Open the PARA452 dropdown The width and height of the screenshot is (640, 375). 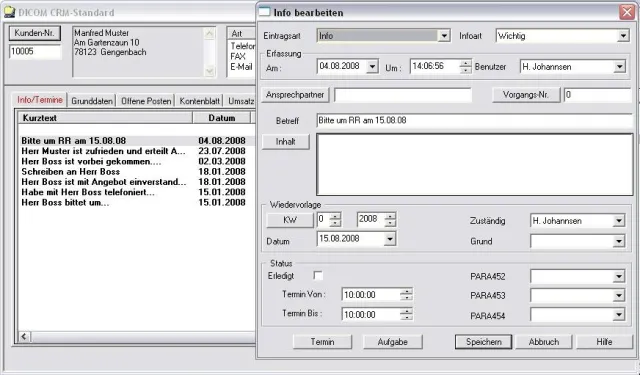619,277
